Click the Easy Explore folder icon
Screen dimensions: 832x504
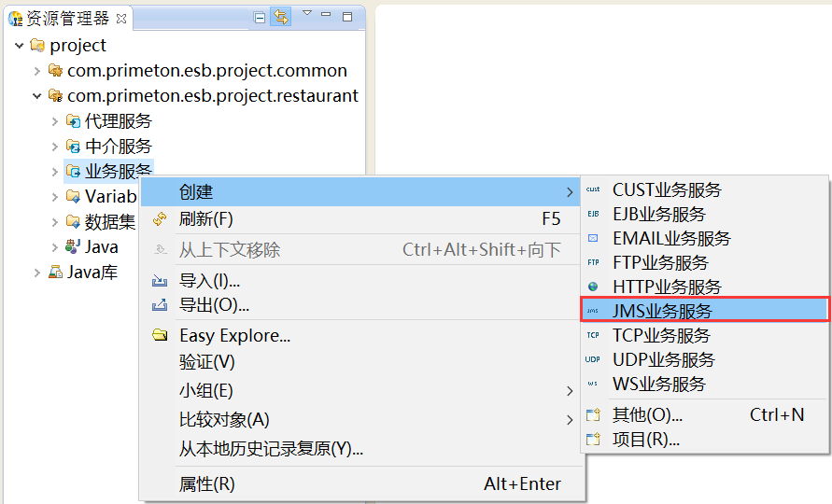(x=160, y=335)
